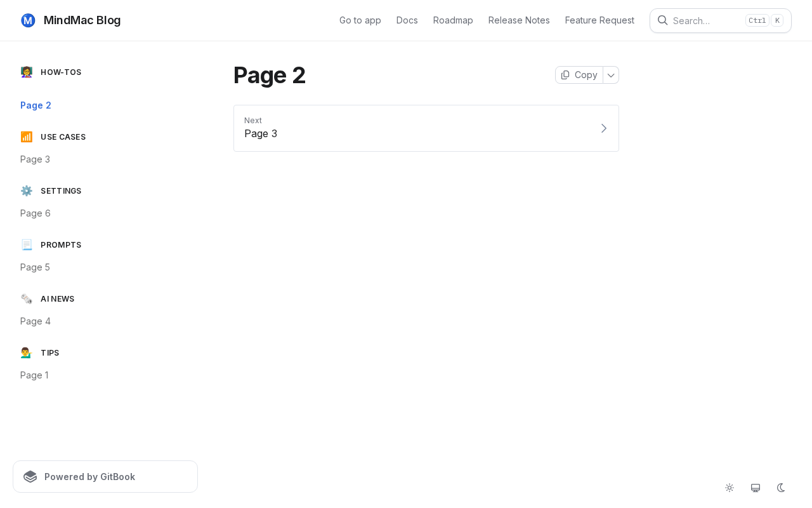Select the USE CASES section heading
The image size is (812, 508).
coord(63,137)
